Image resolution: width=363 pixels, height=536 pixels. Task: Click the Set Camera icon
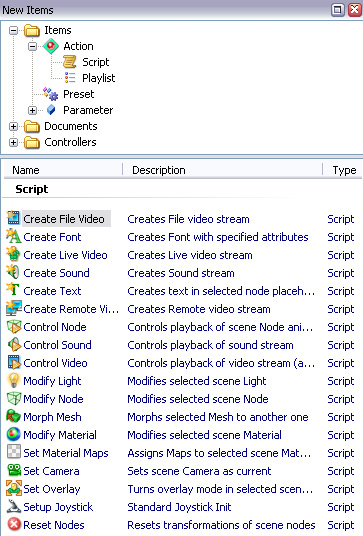(x=14, y=470)
